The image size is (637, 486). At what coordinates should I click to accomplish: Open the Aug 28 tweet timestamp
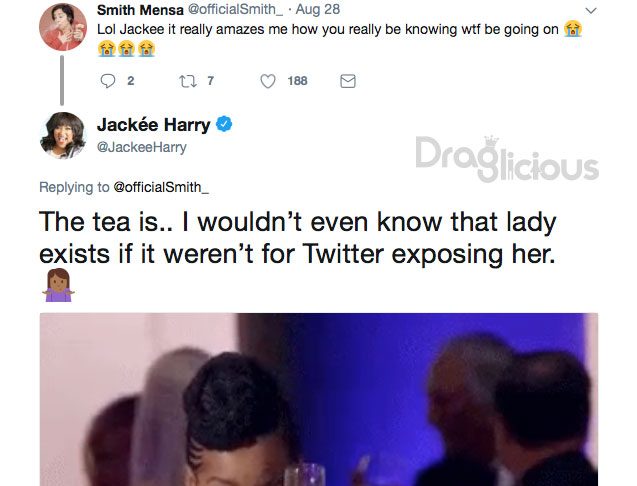(x=318, y=9)
